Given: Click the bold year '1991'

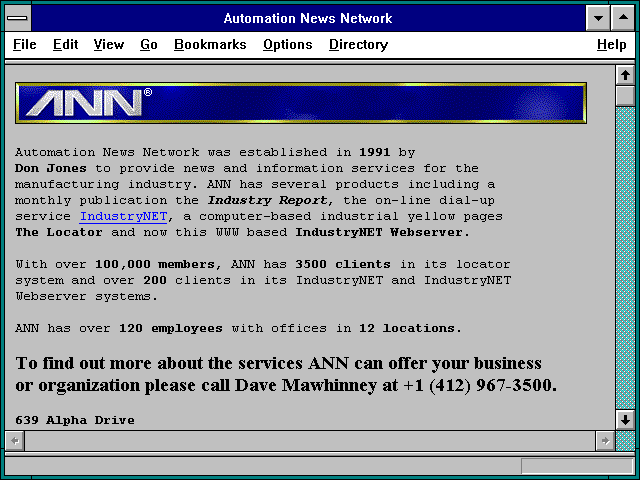Looking at the screenshot, I should 374,152.
